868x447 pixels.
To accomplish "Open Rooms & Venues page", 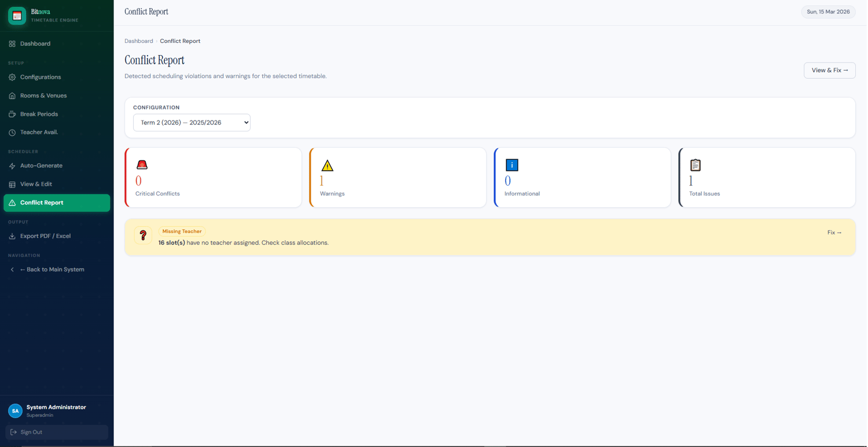I will [57, 96].
